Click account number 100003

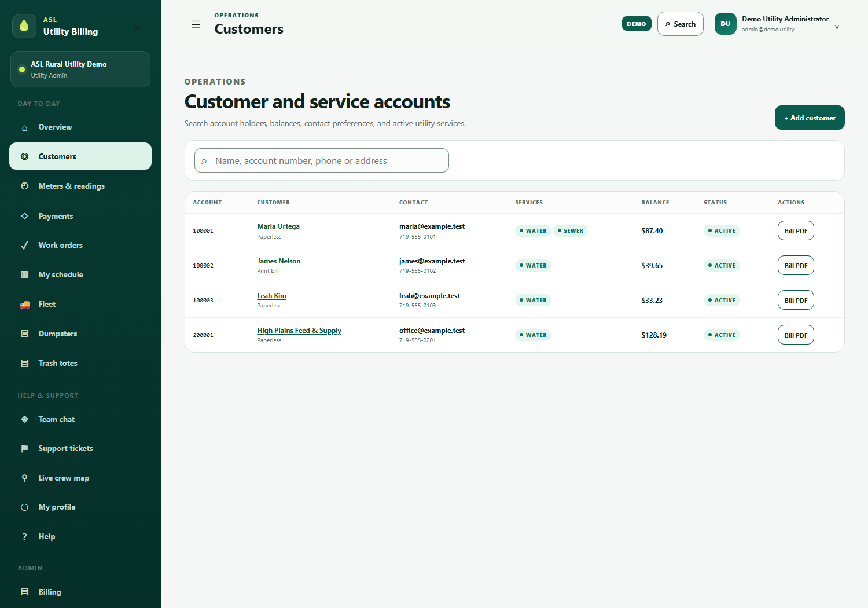tap(203, 301)
